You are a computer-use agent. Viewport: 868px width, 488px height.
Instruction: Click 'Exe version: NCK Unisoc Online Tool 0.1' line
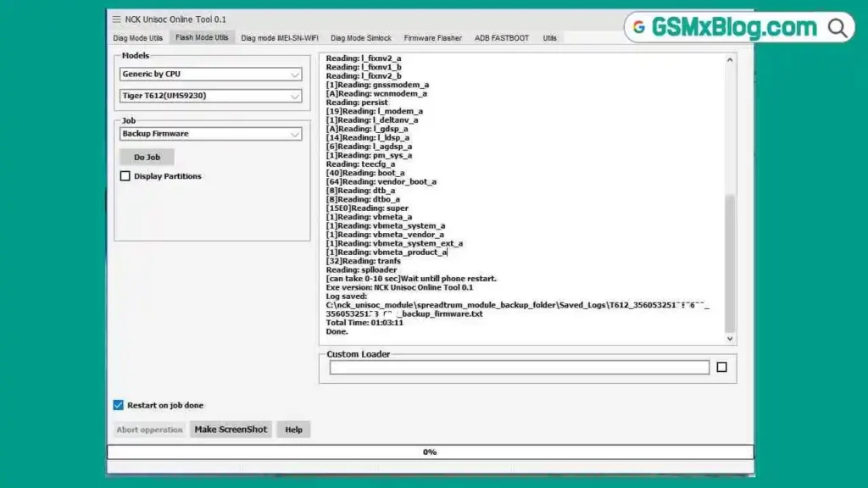pos(399,288)
